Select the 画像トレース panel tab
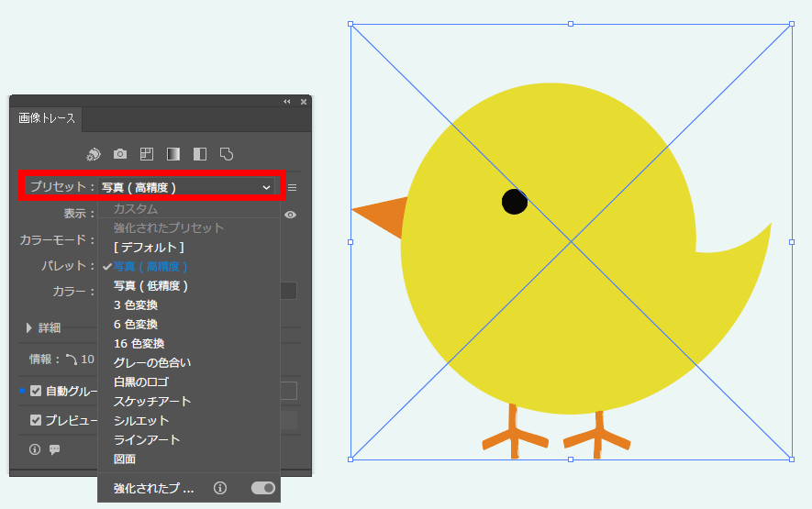The image size is (812, 509). [x=46, y=118]
